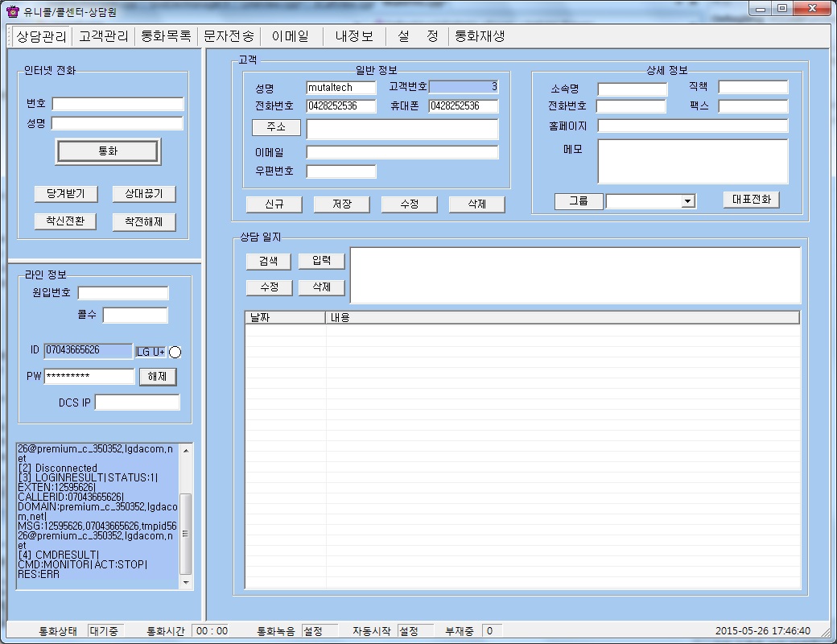Image resolution: width=837 pixels, height=644 pixels.
Task: Go to the 문자전송 tab
Action: pyautogui.click(x=229, y=36)
